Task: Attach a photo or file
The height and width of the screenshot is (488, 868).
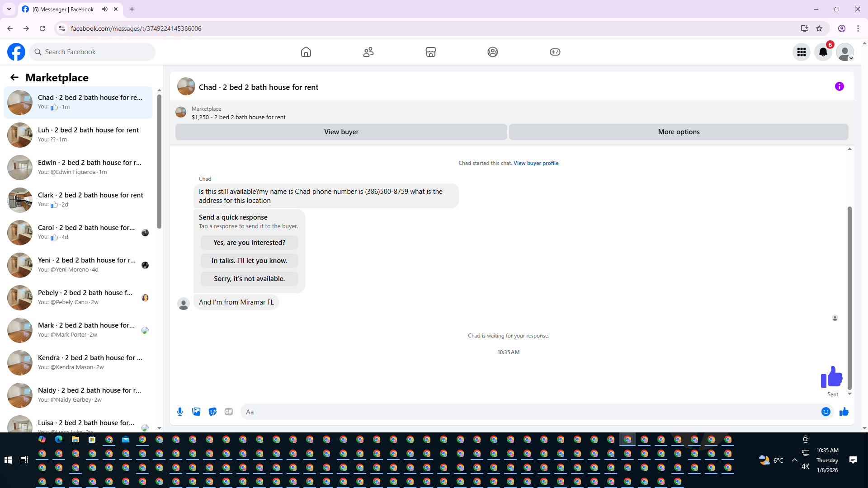Action: pyautogui.click(x=196, y=412)
